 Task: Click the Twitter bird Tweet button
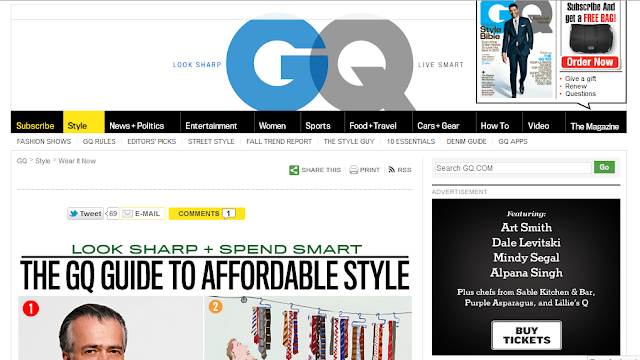pyautogui.click(x=85, y=213)
